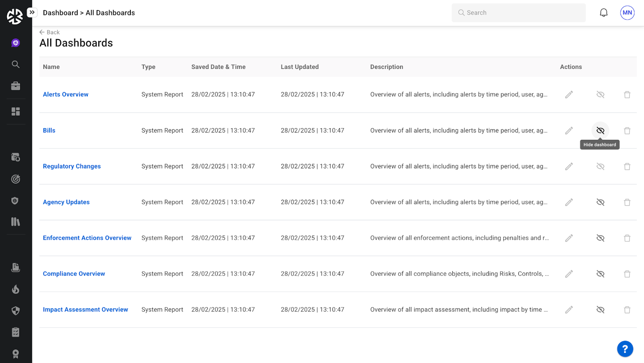Image resolution: width=644 pixels, height=363 pixels.
Task: Open the library books icon in sidebar
Action: 16,222
